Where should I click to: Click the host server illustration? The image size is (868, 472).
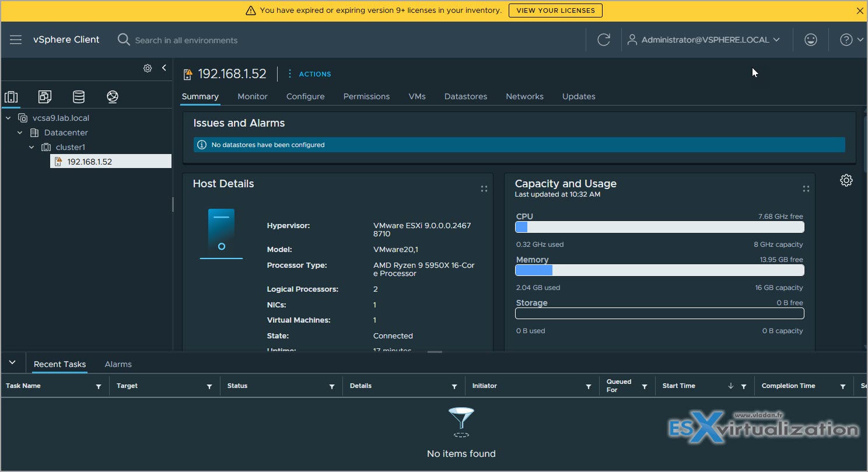click(x=221, y=233)
